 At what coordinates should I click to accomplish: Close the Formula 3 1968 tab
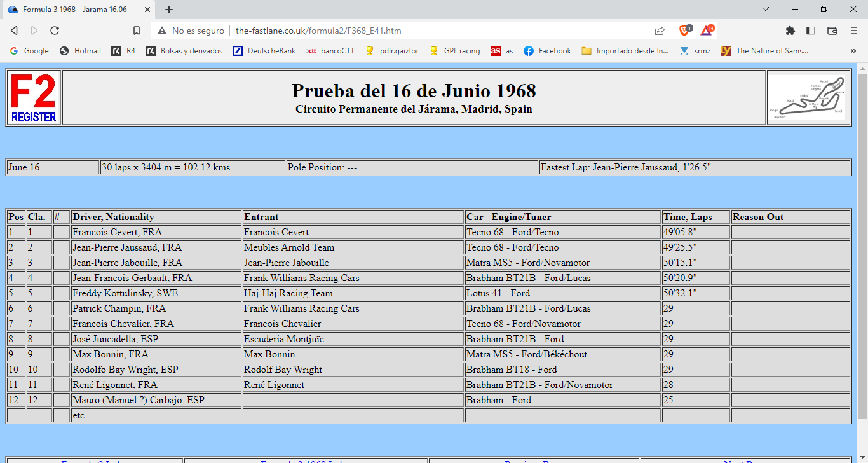coord(147,10)
